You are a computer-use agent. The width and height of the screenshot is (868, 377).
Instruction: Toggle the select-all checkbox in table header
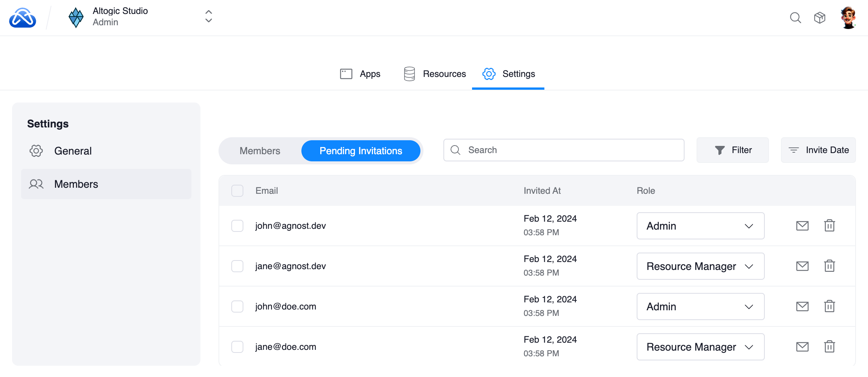pos(237,191)
